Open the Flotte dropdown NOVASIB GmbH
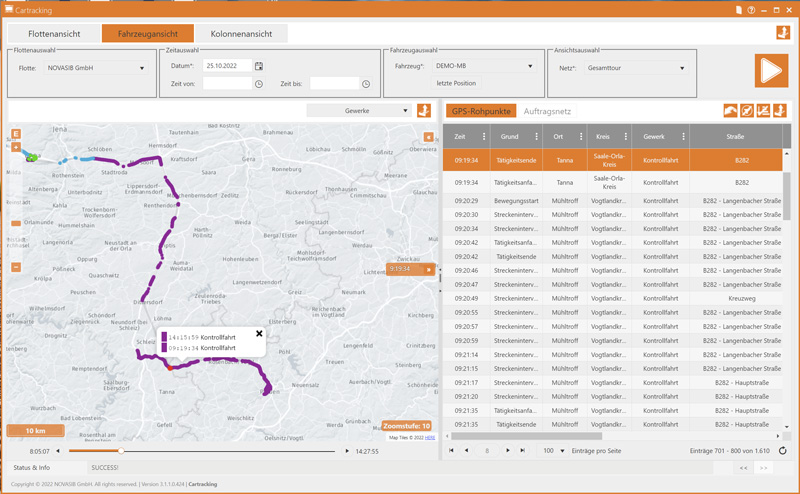 tap(96, 68)
